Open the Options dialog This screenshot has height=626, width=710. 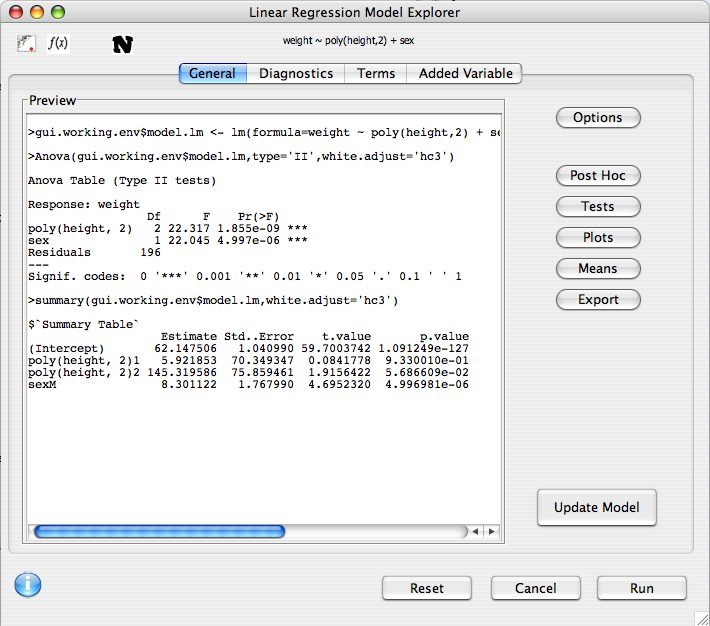tap(598, 117)
